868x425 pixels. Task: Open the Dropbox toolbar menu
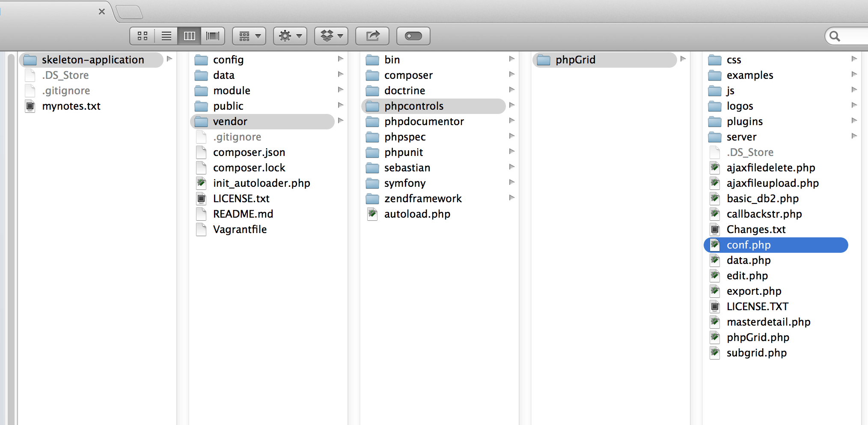(331, 36)
